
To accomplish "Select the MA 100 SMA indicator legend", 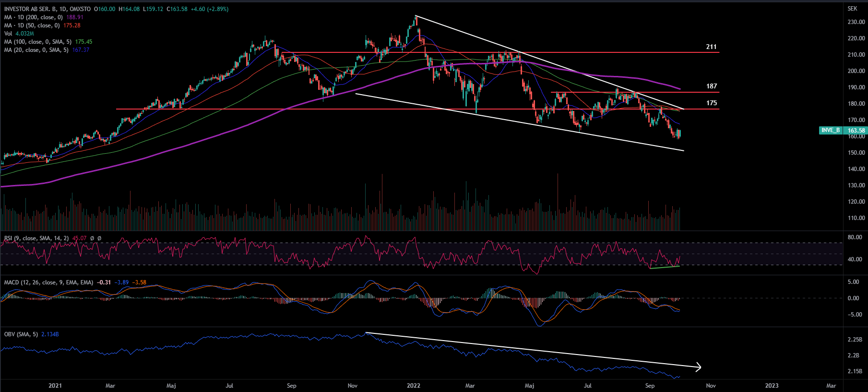I will (x=38, y=42).
